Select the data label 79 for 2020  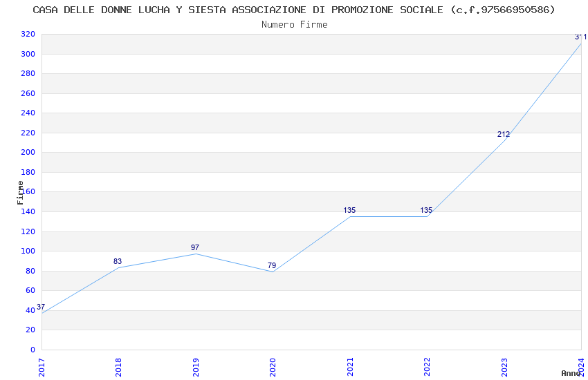pos(272,265)
